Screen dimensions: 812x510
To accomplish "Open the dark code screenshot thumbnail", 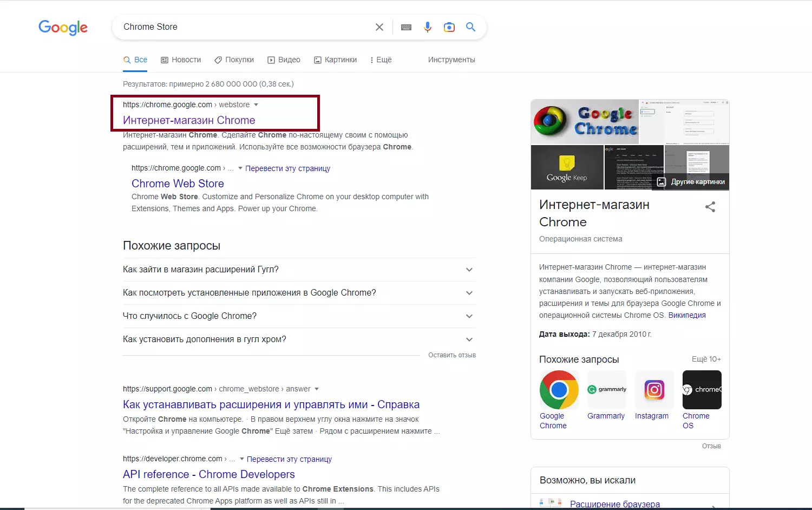I will point(634,167).
